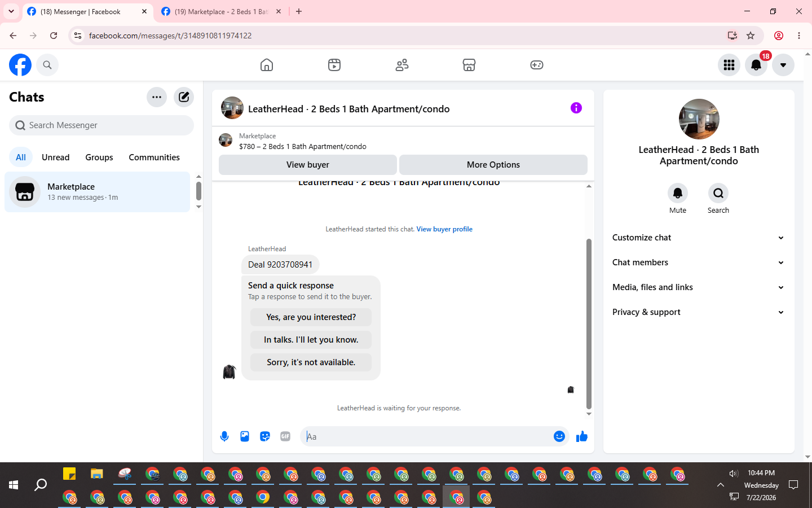Open the Marketplace storefront icon in top nav

coord(469,65)
